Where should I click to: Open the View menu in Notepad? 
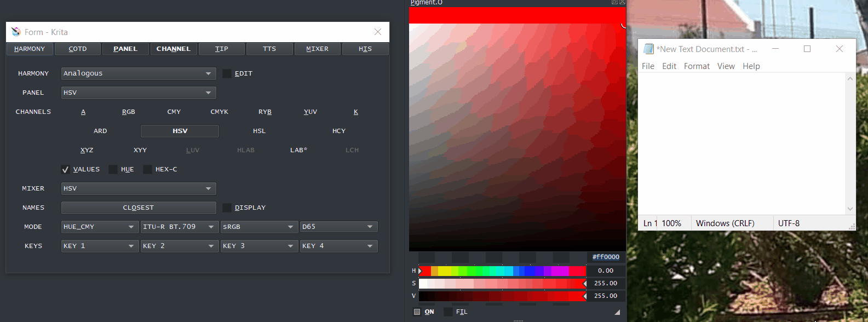pos(726,66)
